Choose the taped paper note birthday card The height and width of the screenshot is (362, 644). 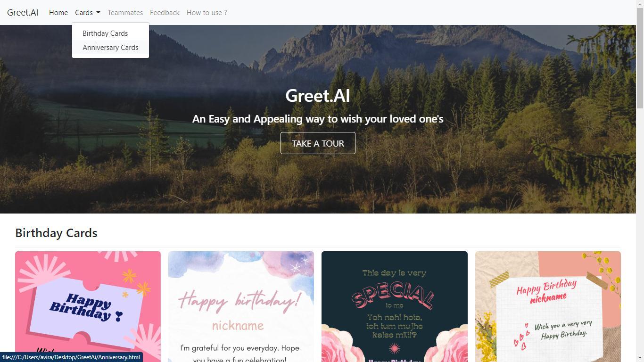pos(548,306)
